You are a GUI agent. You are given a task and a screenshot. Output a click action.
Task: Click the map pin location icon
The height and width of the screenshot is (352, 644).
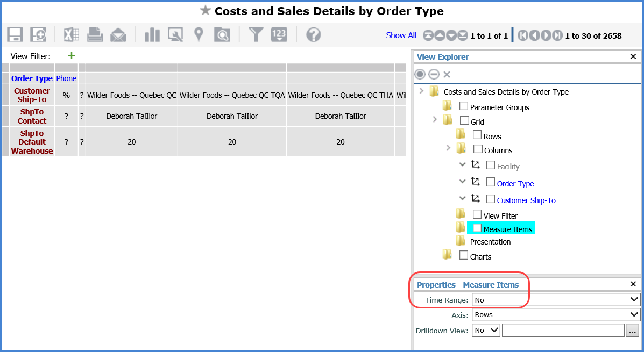[x=199, y=35]
